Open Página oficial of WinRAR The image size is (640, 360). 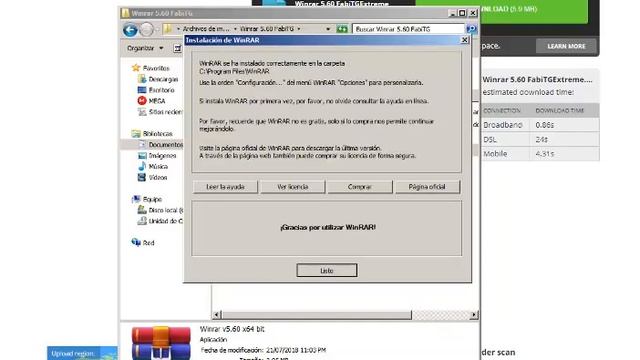tap(427, 187)
